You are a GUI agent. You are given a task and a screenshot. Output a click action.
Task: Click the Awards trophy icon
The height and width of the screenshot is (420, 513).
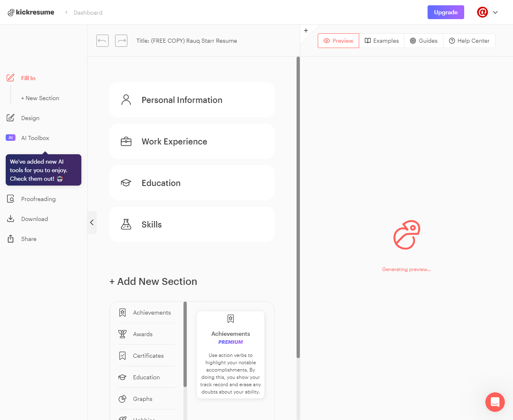(122, 334)
